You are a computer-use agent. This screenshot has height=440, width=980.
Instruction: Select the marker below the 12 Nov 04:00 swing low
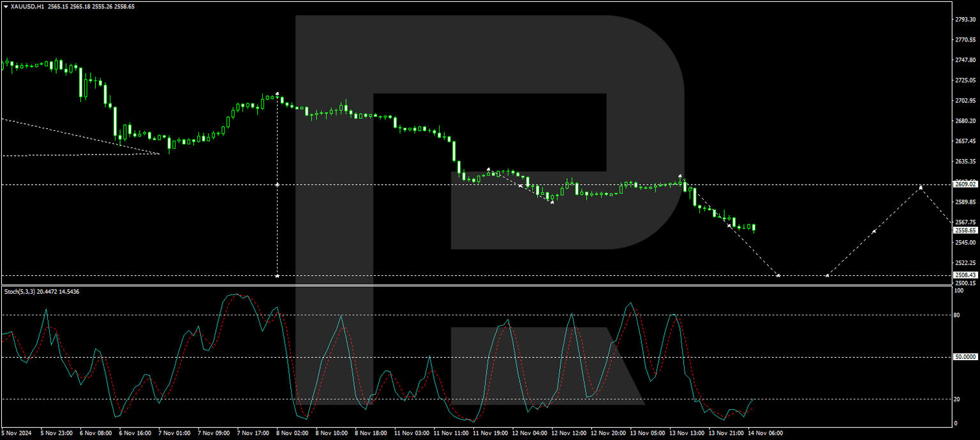coord(552,202)
